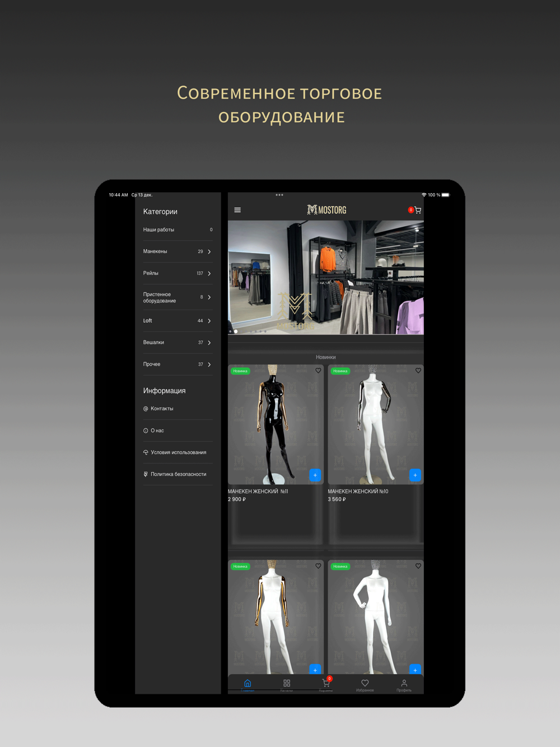
Task: Open the hamburger menu icon
Action: pyautogui.click(x=237, y=210)
